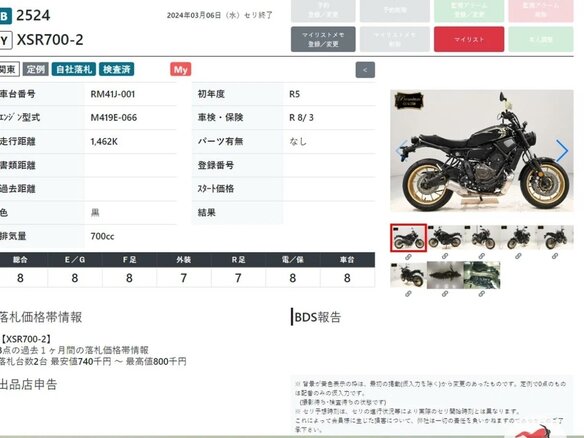Click the faded green button right of マイリスト

point(541,39)
